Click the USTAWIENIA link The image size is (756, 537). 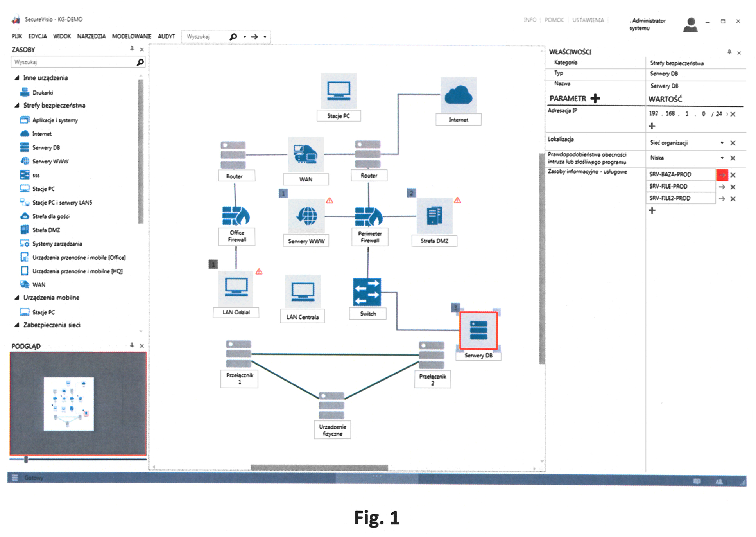(x=588, y=20)
